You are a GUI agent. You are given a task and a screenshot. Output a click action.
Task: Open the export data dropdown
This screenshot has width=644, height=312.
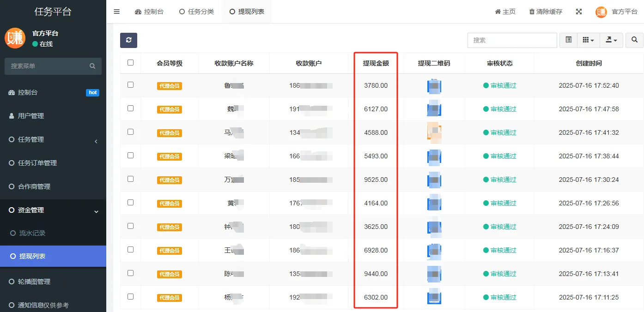pyautogui.click(x=611, y=40)
